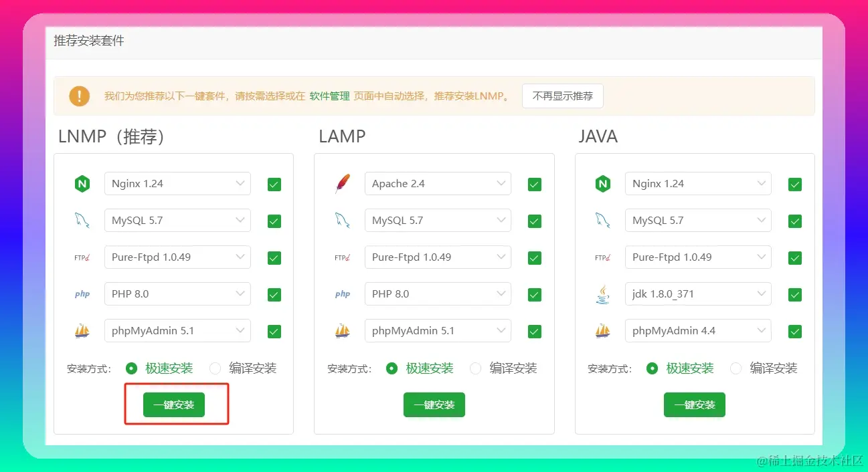Open PHP 8.0 version dropdown in LNMP
The image size is (868, 472).
coord(177,294)
